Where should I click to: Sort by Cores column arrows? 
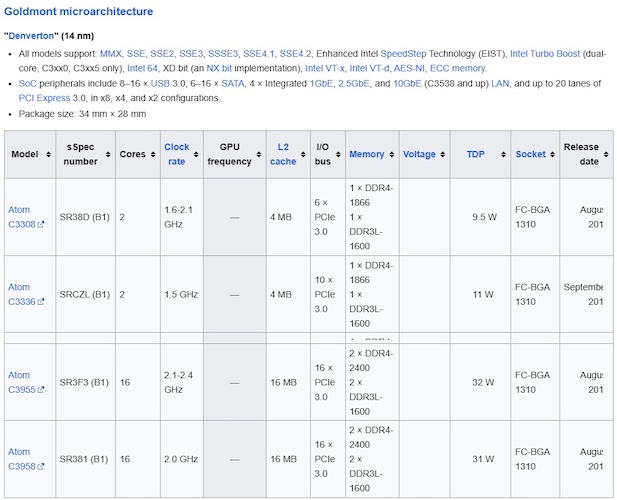153,154
